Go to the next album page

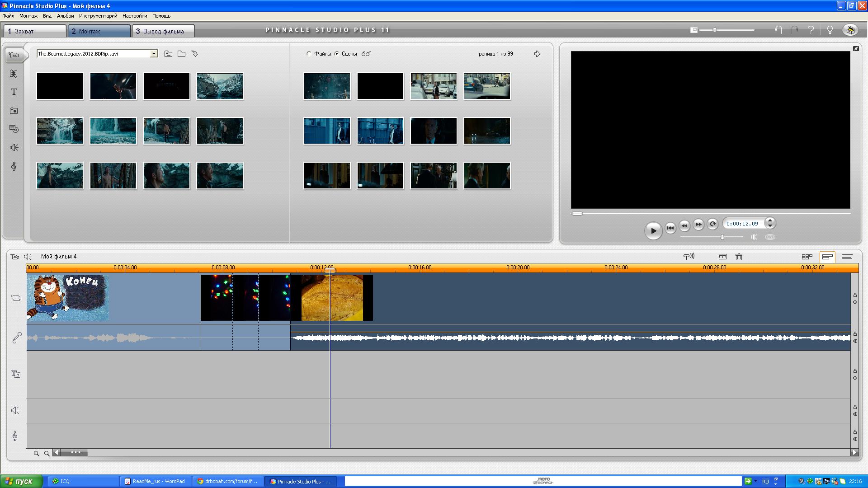click(537, 54)
